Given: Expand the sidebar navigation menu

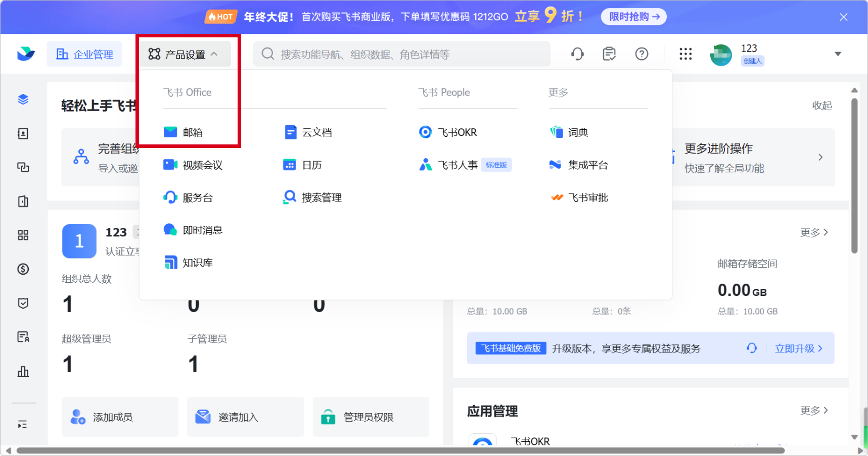Looking at the screenshot, I should click(23, 424).
